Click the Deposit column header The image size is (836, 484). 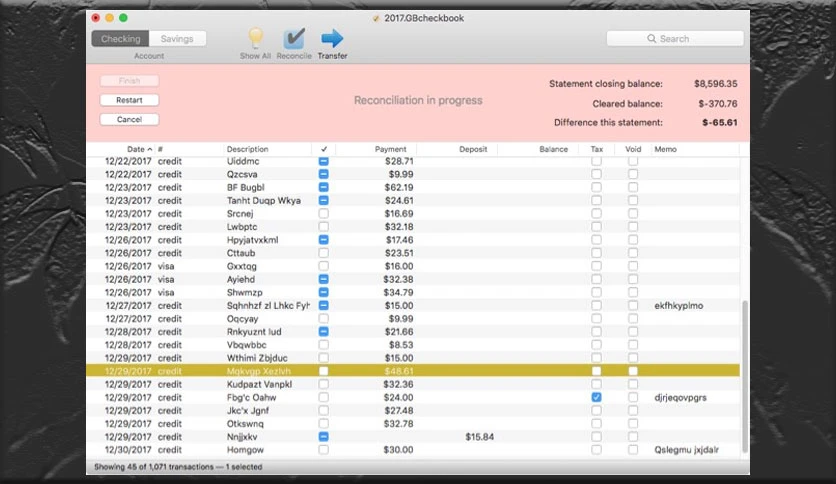(x=473, y=149)
